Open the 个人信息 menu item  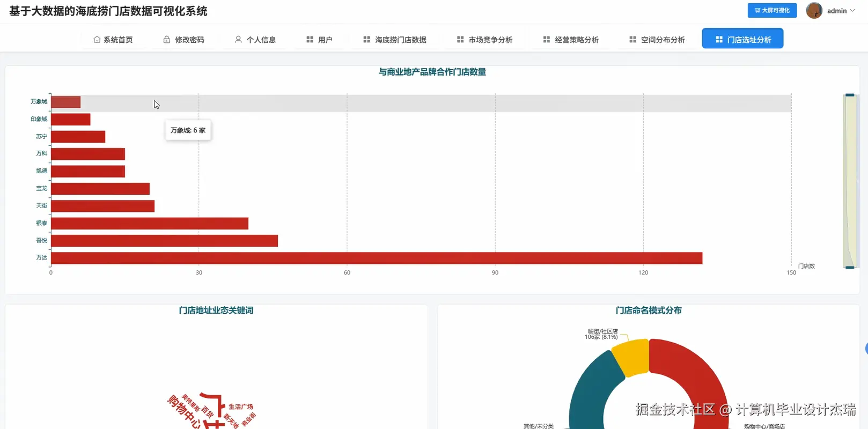point(255,40)
